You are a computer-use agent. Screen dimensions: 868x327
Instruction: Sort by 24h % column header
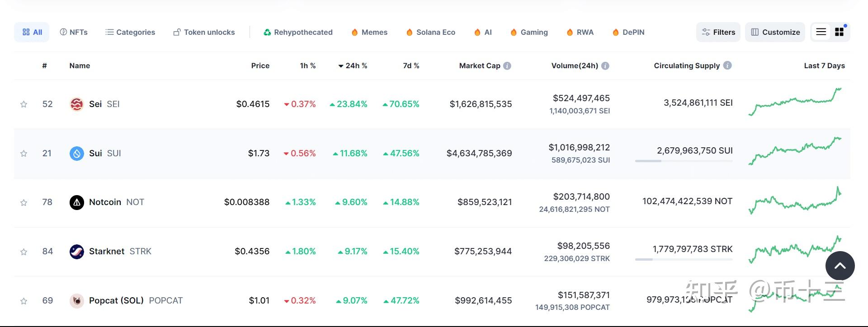353,66
